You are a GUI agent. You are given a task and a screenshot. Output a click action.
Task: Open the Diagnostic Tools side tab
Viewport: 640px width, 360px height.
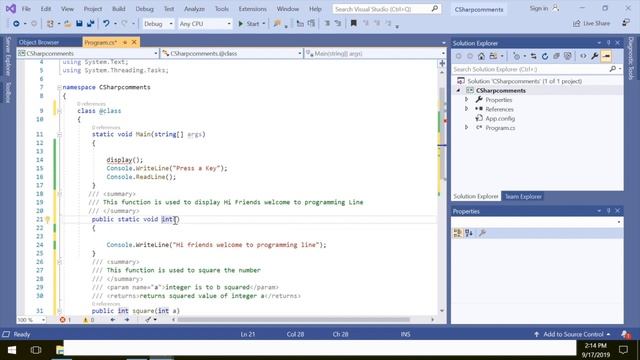631,58
